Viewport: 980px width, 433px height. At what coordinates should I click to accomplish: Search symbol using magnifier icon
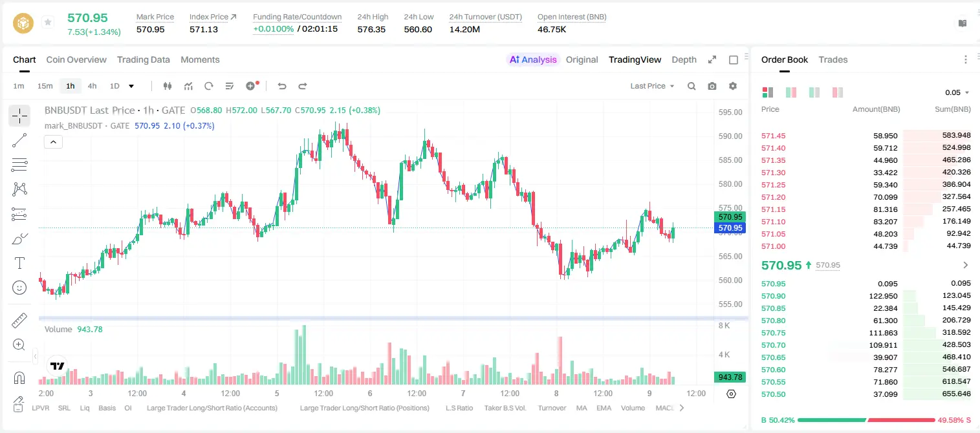pyautogui.click(x=691, y=86)
